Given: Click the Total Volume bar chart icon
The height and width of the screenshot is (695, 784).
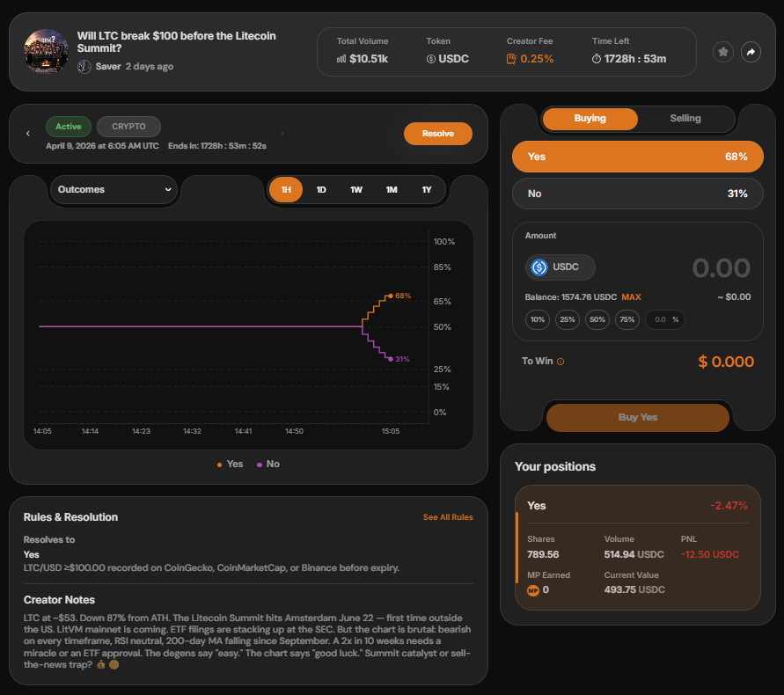Looking at the screenshot, I should pos(341,59).
